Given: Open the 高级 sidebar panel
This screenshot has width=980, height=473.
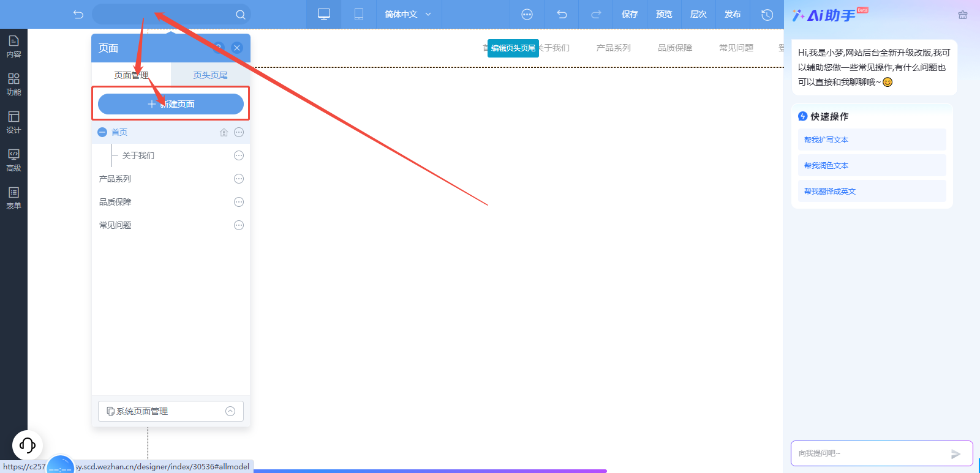Looking at the screenshot, I should pyautogui.click(x=13, y=160).
